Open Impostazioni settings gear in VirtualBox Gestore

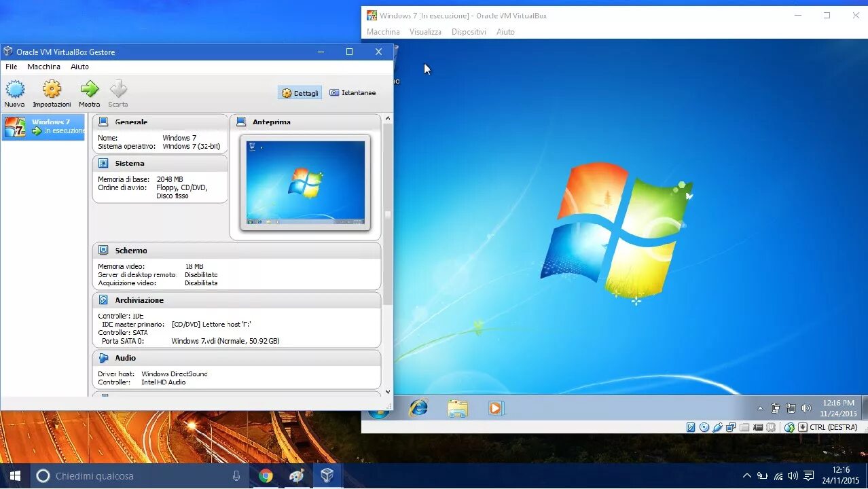pos(52,89)
